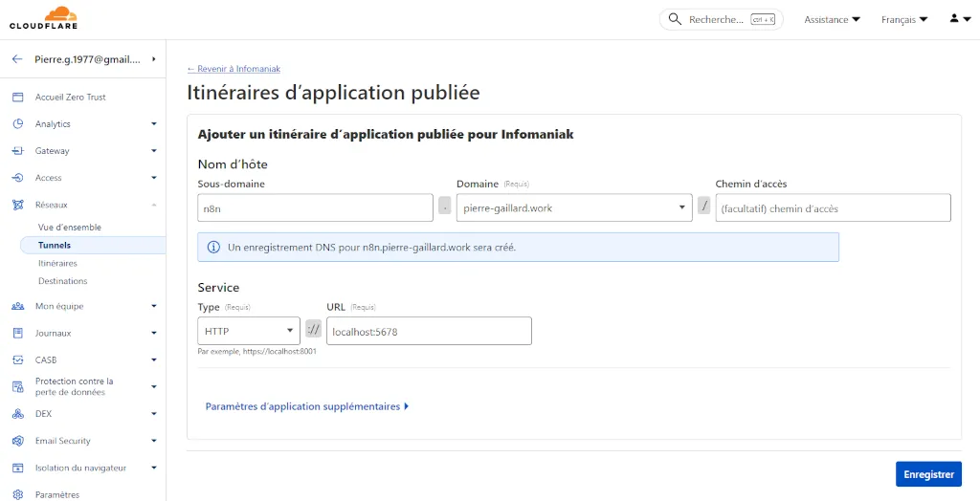Open the Domaine dropdown pierre-gaillard.work
980x501 pixels.
click(x=574, y=208)
